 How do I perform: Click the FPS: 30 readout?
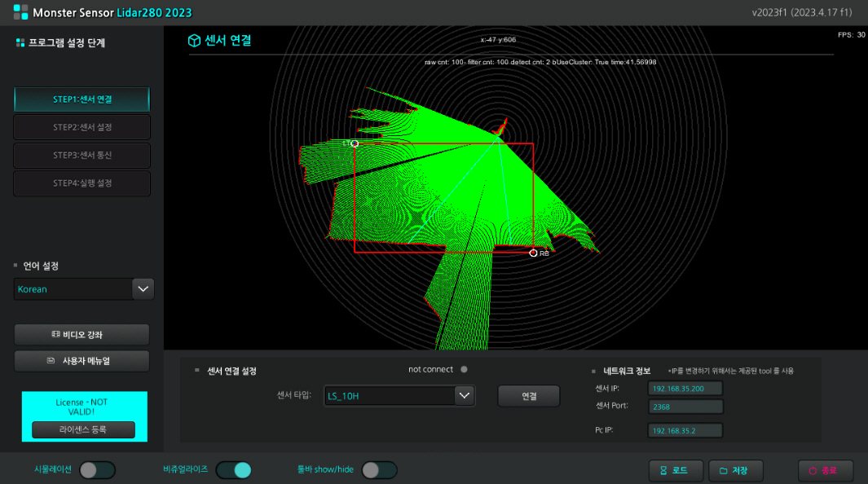(x=851, y=35)
